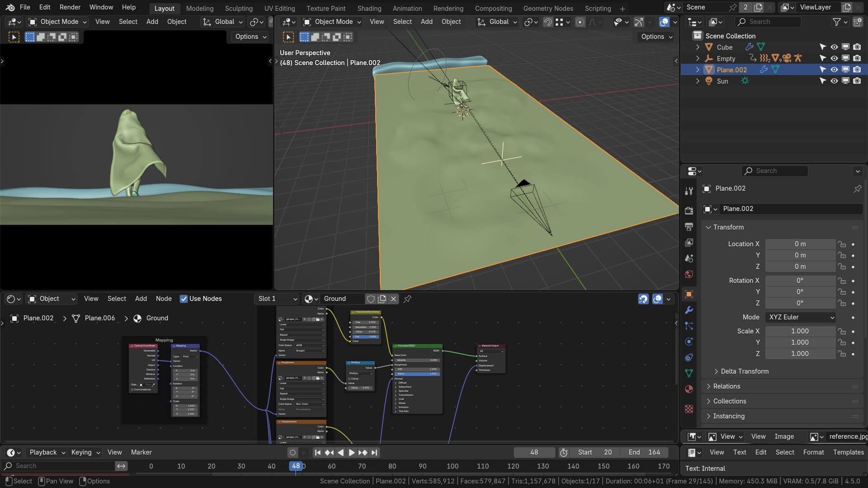Toggle the Use Nodes checkbox

pyautogui.click(x=184, y=299)
